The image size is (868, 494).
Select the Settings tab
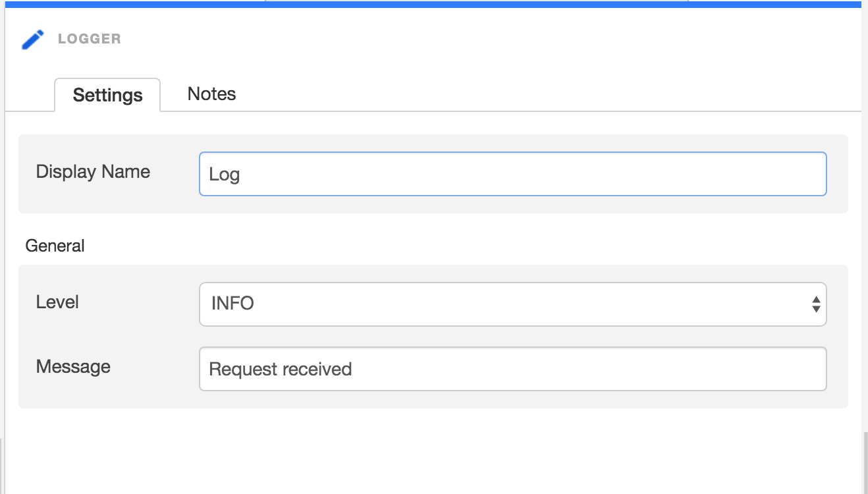[x=107, y=96]
